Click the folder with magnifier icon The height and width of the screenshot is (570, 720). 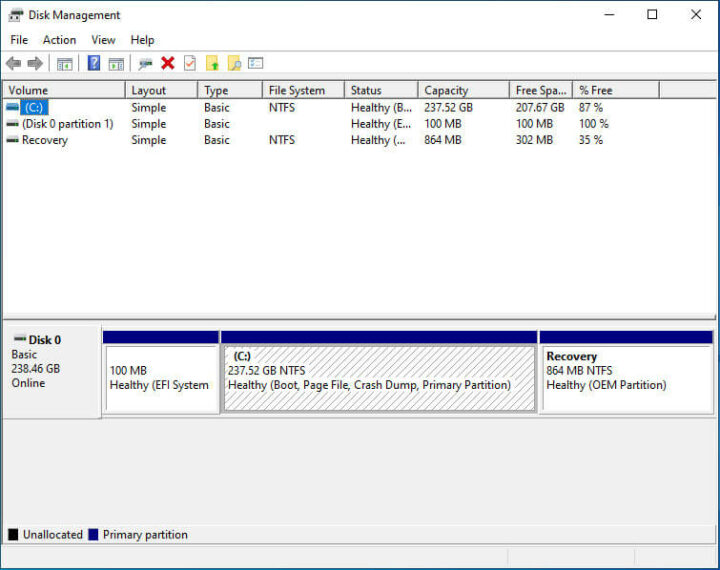(x=234, y=63)
